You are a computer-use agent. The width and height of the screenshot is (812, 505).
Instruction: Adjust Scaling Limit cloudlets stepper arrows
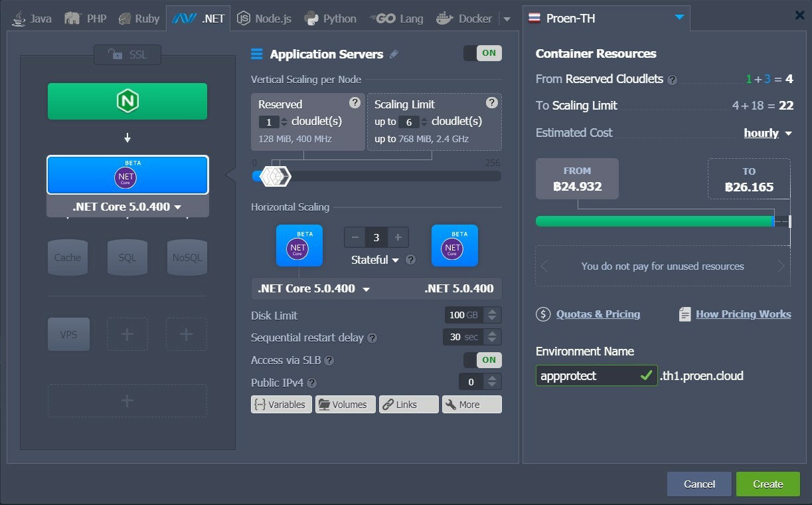coord(424,122)
